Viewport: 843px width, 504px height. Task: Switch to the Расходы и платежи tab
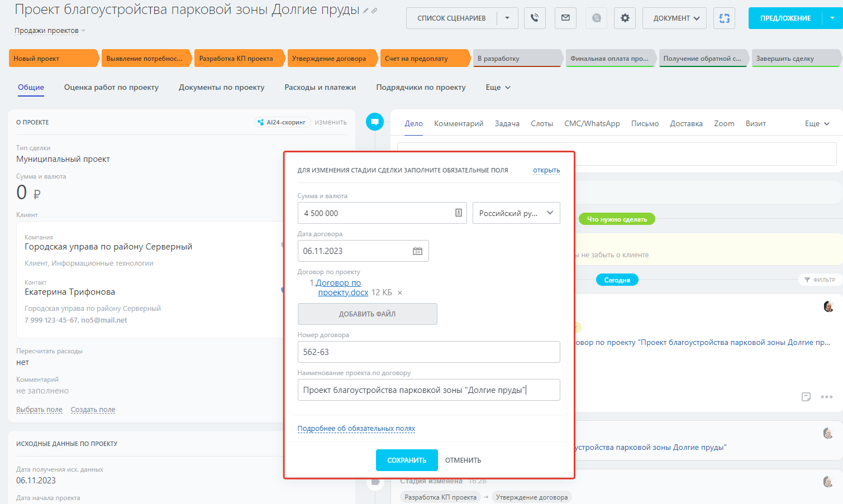pyautogui.click(x=320, y=87)
